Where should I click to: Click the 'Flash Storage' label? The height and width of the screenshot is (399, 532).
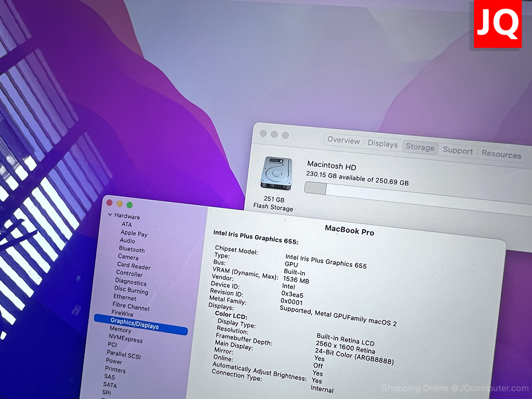pos(273,207)
